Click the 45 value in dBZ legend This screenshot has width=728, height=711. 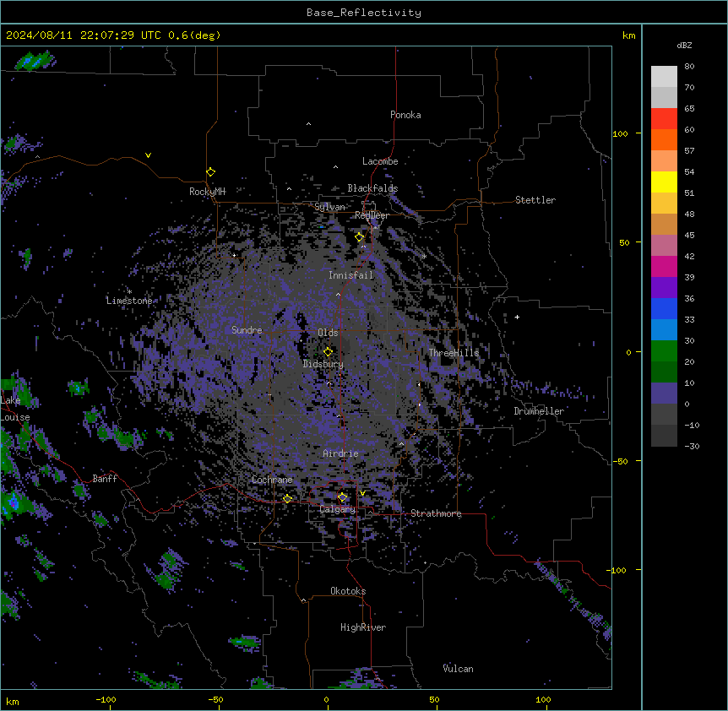click(x=689, y=236)
